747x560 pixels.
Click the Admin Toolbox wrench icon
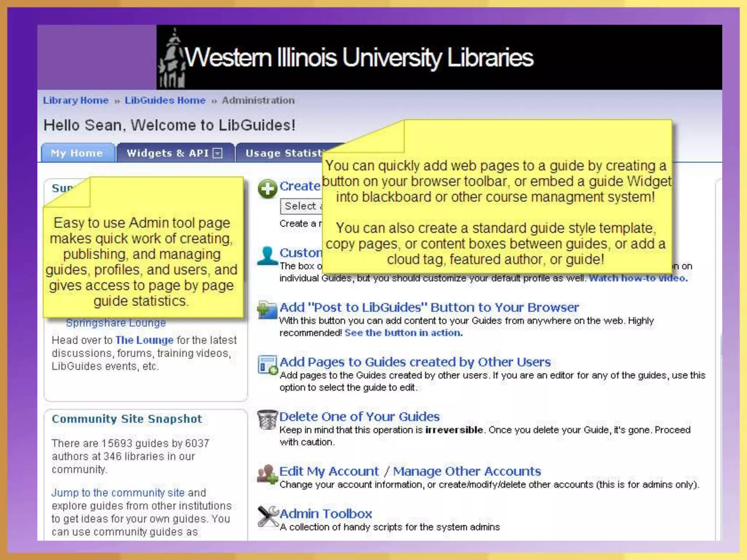pyautogui.click(x=268, y=516)
